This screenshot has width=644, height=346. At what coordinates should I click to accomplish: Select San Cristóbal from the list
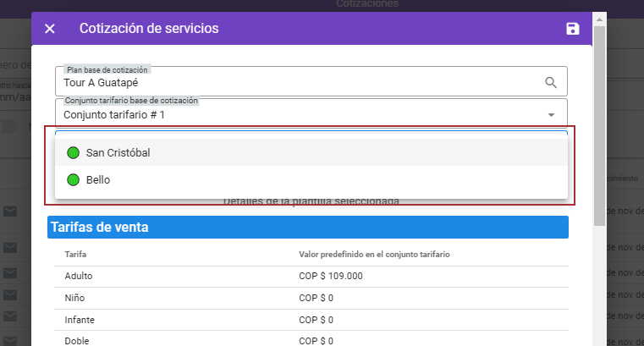[x=118, y=152]
